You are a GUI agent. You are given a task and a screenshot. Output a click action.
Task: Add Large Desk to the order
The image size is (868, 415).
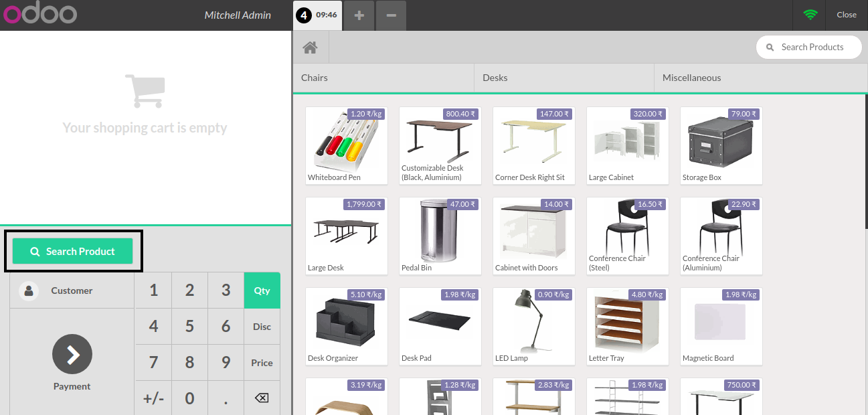click(x=347, y=236)
